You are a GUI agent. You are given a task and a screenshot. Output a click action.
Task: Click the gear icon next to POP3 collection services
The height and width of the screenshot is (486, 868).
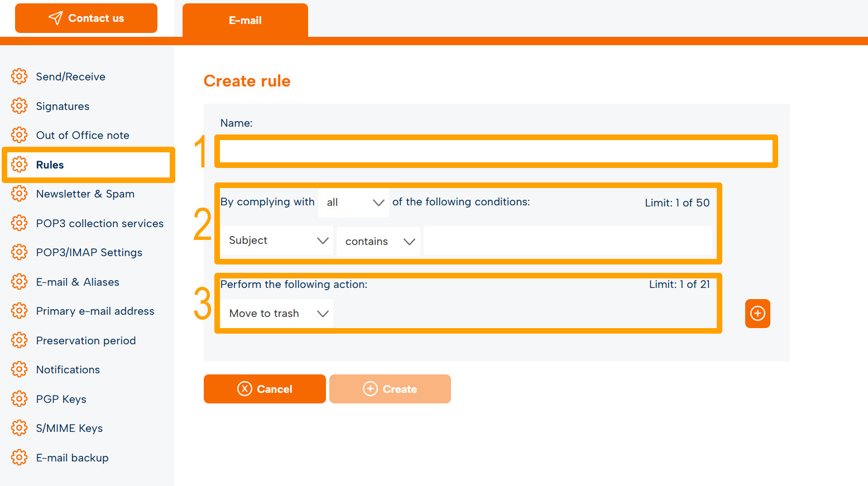click(x=19, y=223)
